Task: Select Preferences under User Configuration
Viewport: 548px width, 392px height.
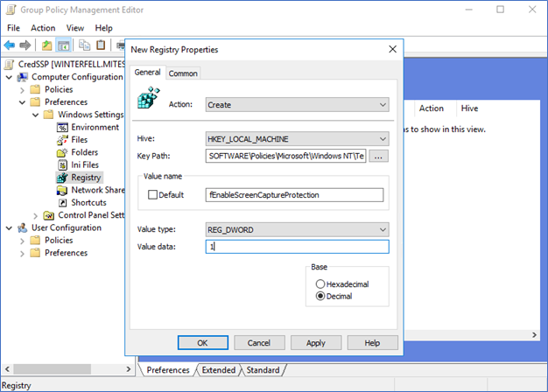Action: 66,253
